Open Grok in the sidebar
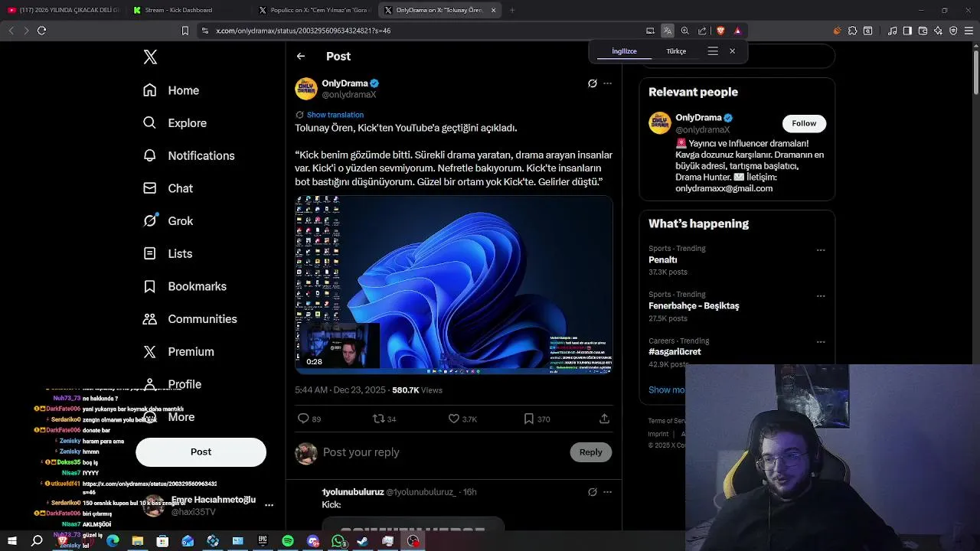This screenshot has height=551, width=980. pyautogui.click(x=169, y=221)
